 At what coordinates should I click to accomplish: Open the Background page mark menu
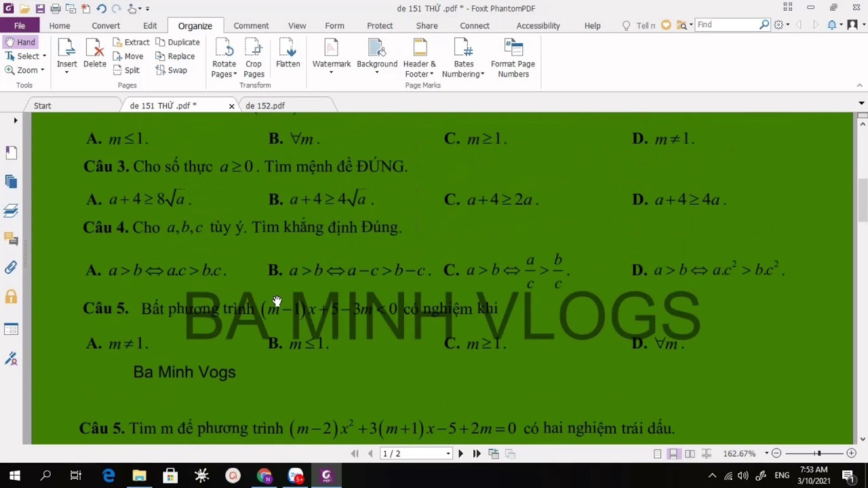[x=377, y=56]
